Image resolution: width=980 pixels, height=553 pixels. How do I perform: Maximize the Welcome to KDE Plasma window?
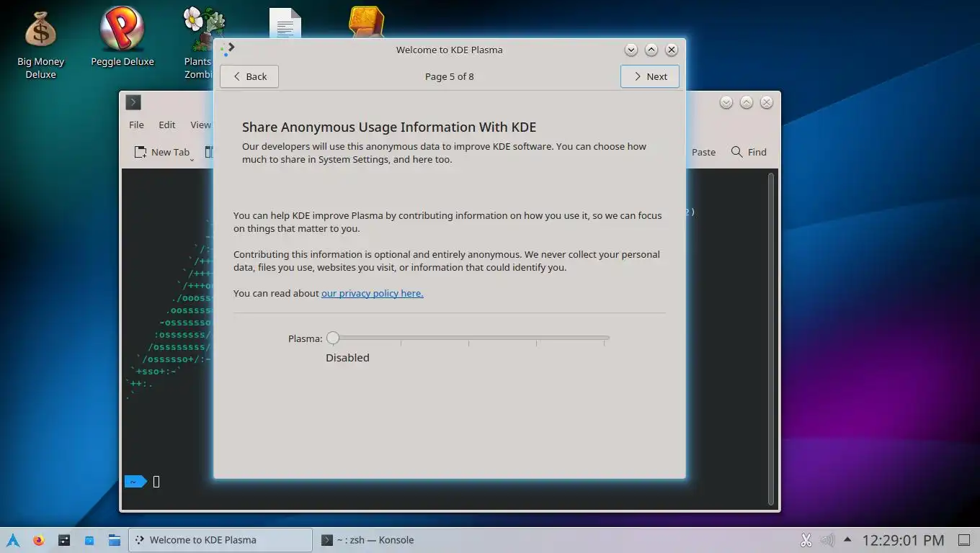tap(651, 50)
